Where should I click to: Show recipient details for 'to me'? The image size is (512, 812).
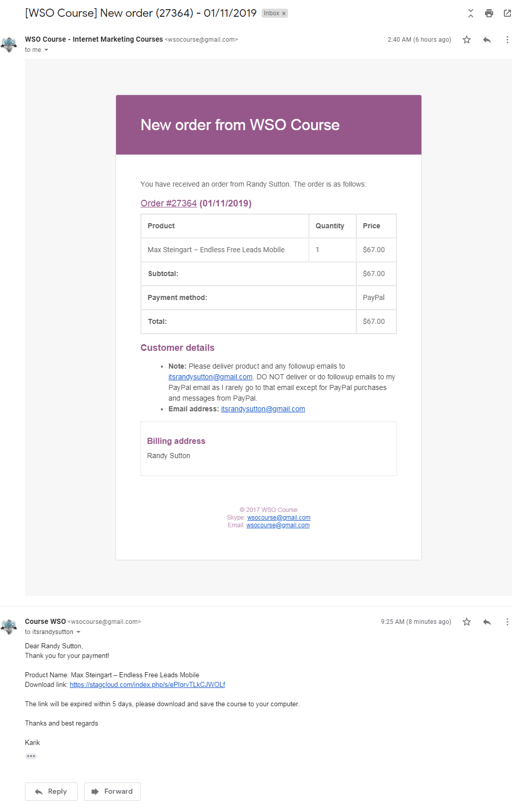click(46, 50)
